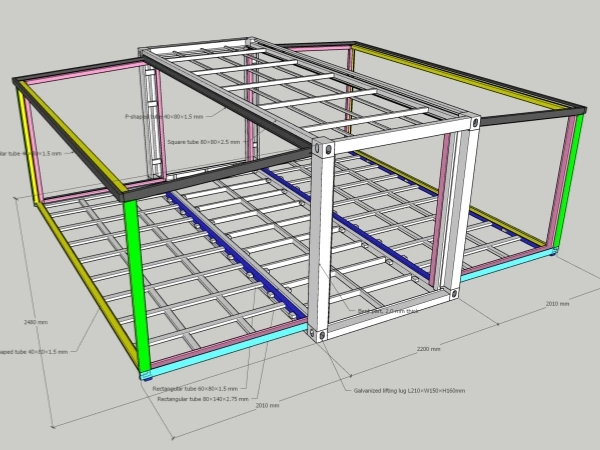
Task: Click the "Rectangular tube 60×80×1.5 mm" label
Action: click(195, 389)
